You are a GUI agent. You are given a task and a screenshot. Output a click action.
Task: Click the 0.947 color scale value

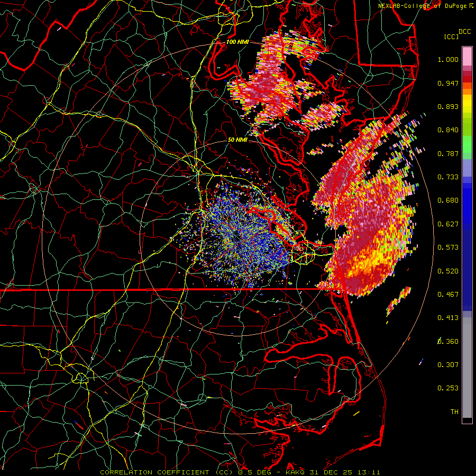tap(448, 83)
